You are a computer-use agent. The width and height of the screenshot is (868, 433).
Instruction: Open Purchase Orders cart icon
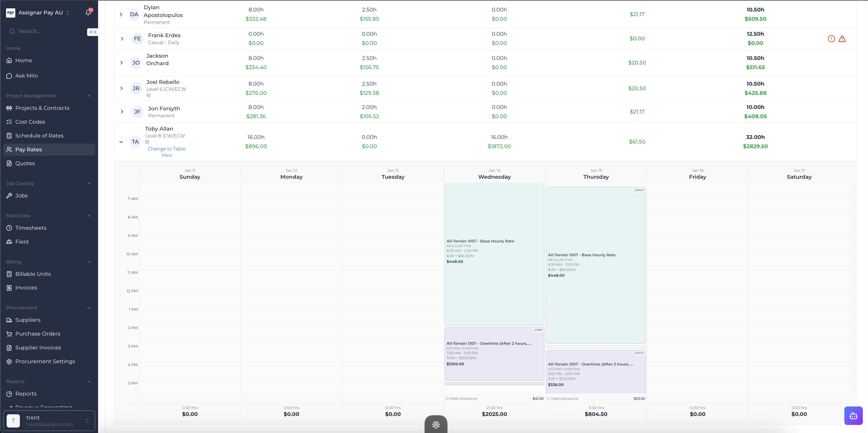(9, 334)
